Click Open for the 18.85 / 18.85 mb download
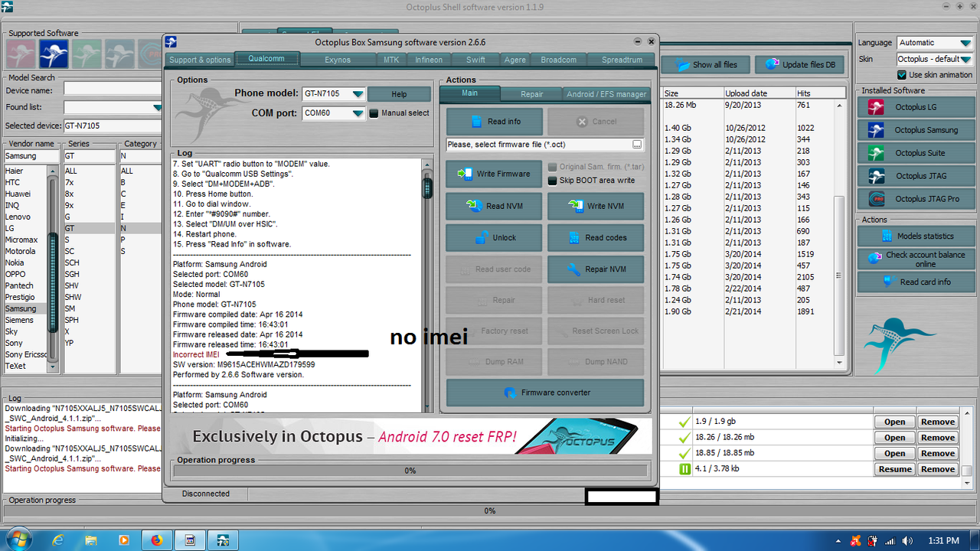This screenshot has height=551, width=980. pos(894,453)
